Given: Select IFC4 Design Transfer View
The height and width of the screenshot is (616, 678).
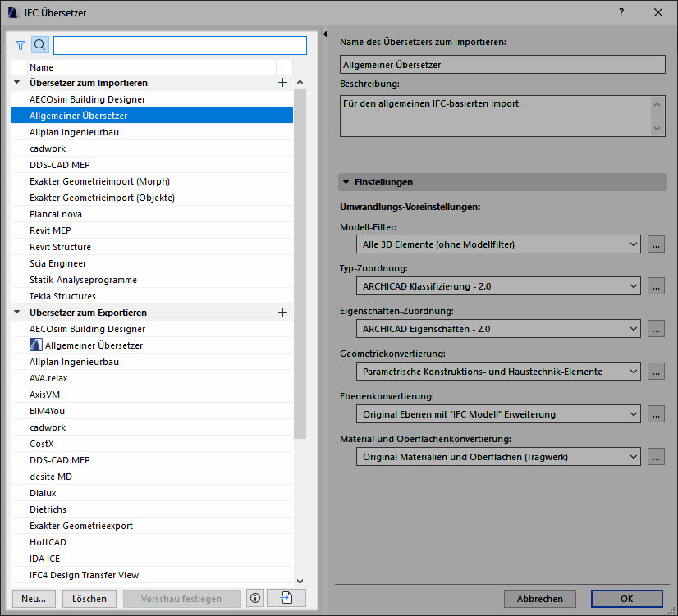Looking at the screenshot, I should pyautogui.click(x=152, y=575).
